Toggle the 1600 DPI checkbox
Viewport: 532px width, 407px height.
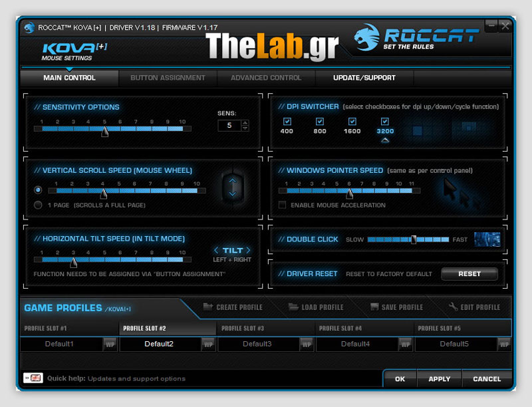tap(352, 122)
